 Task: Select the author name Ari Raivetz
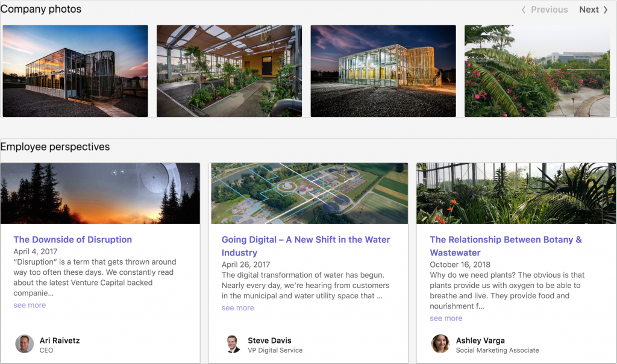pyautogui.click(x=60, y=340)
